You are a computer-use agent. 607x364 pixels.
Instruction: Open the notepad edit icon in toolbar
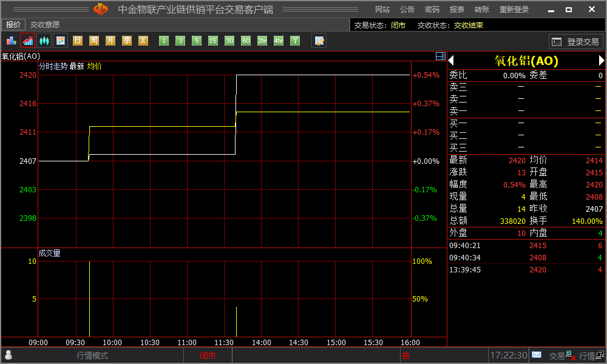319,41
